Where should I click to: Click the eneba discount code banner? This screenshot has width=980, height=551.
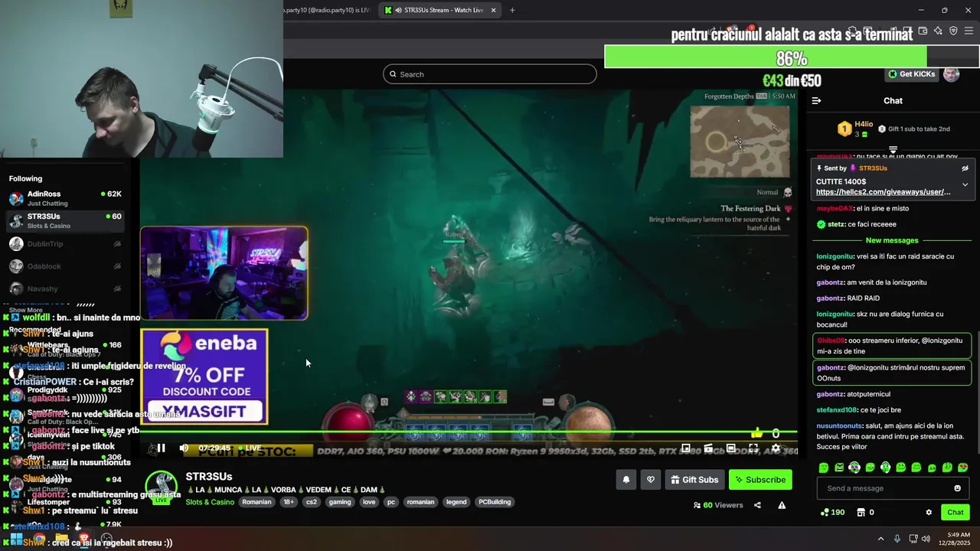[x=204, y=377]
